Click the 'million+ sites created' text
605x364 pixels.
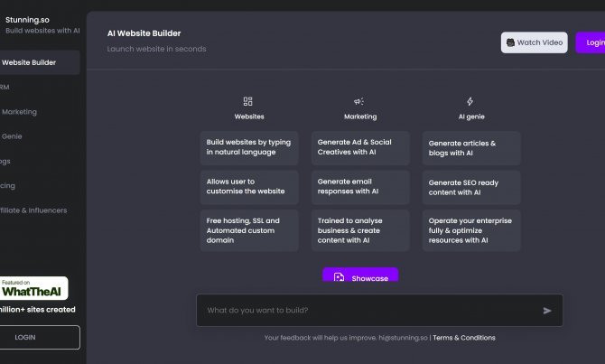(x=37, y=310)
